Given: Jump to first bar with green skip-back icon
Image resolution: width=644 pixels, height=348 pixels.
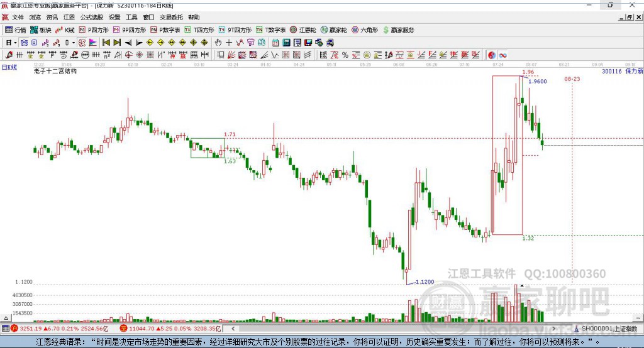Looking at the screenshot, I should pyautogui.click(x=106, y=43).
